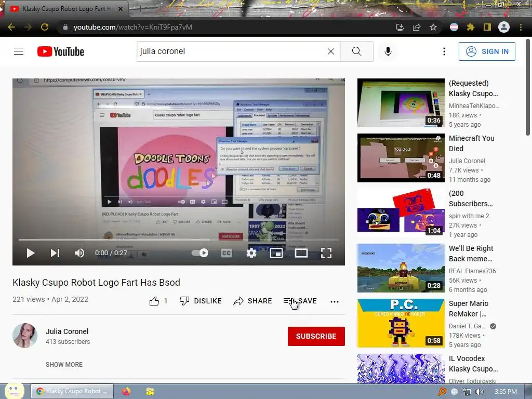
Task: Expand description with SHOW MORE
Action: (x=64, y=364)
